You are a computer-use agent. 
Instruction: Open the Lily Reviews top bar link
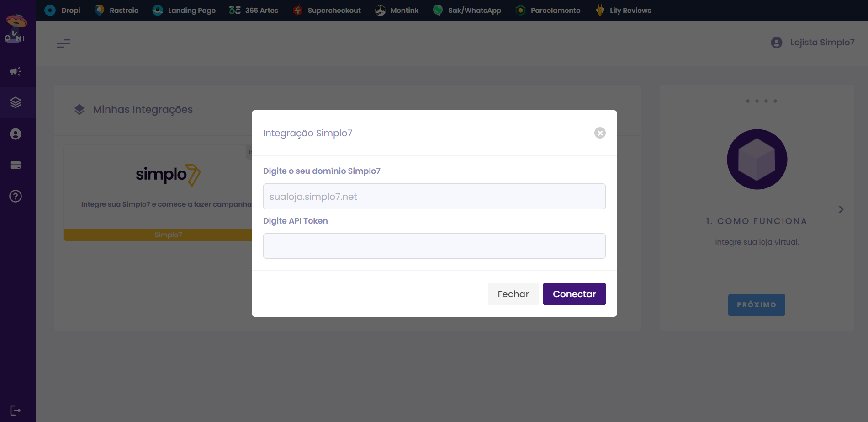(x=623, y=10)
